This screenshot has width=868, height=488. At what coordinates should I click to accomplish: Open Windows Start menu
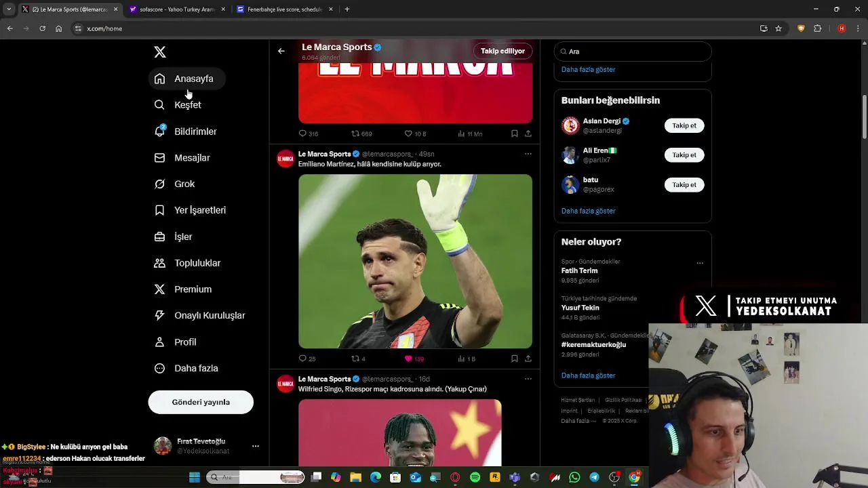[x=195, y=478]
